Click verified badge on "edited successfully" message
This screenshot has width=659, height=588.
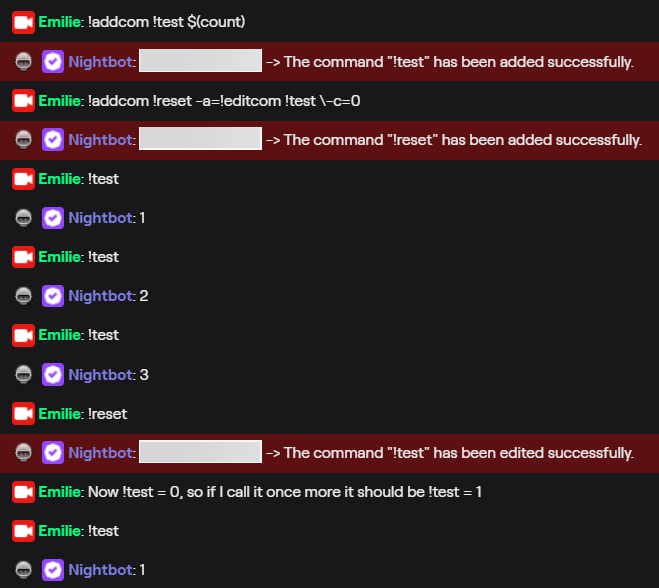[x=53, y=453]
